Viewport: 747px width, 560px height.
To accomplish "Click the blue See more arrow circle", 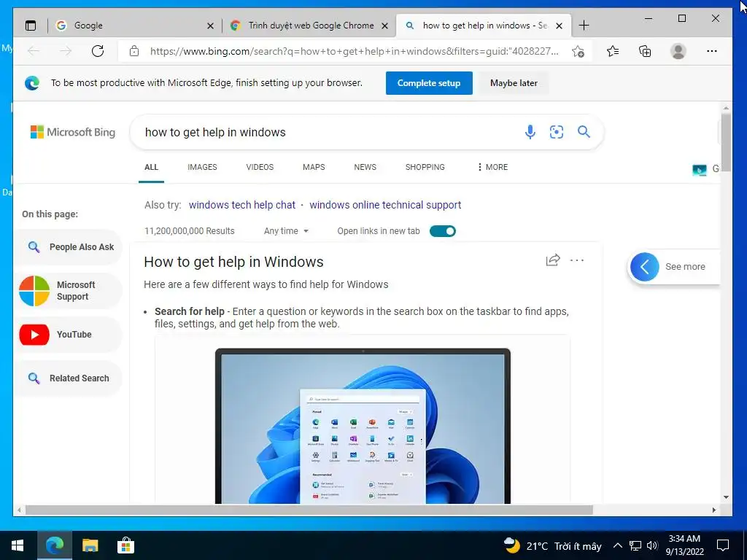I will pos(645,267).
